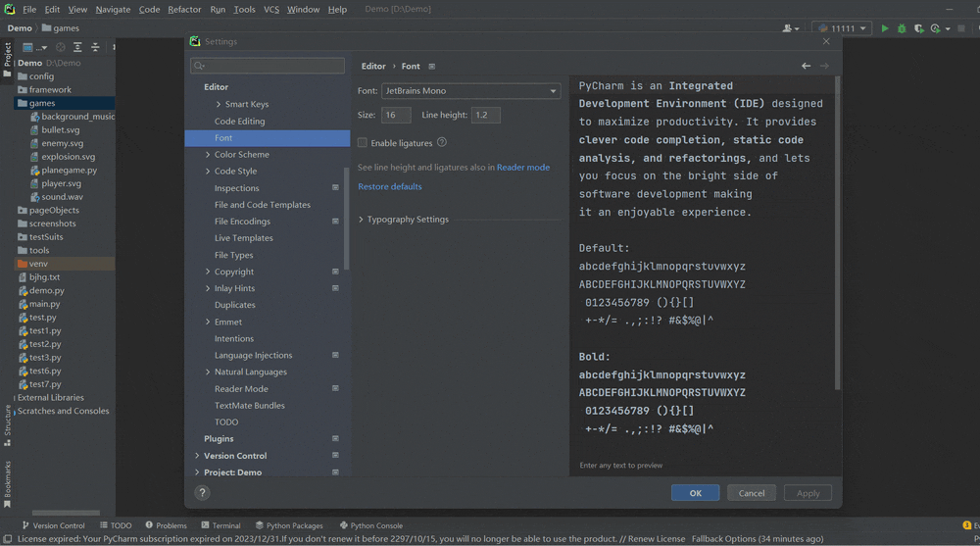This screenshot has height=546, width=980.
Task: Select File Encodings in settings tree
Action: click(242, 222)
